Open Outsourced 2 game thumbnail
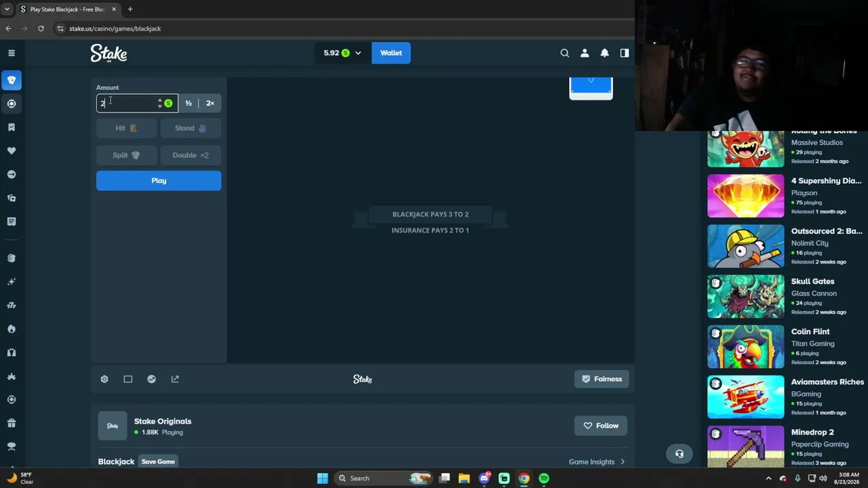 746,246
